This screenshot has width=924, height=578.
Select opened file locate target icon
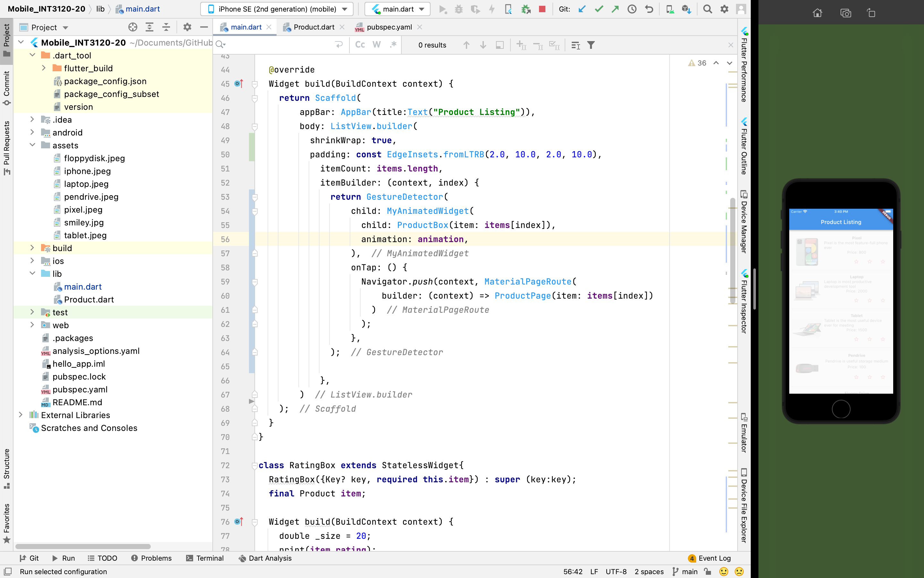pos(133,27)
